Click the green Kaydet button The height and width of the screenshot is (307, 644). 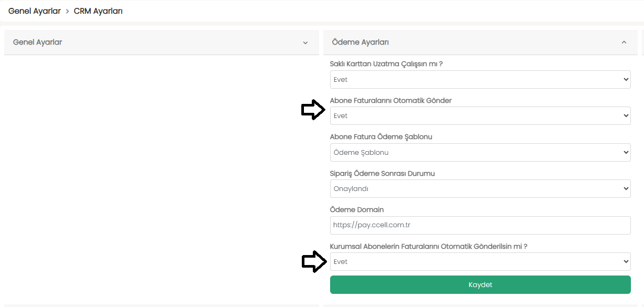480,285
